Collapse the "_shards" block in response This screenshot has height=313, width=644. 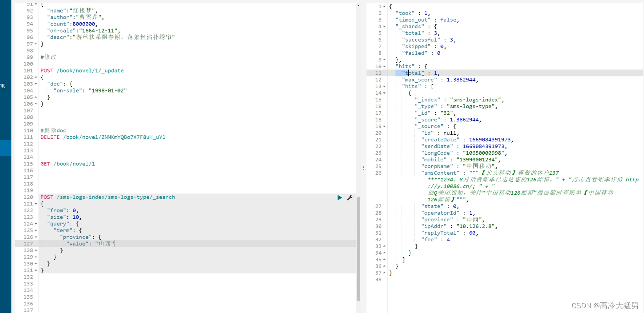point(384,26)
